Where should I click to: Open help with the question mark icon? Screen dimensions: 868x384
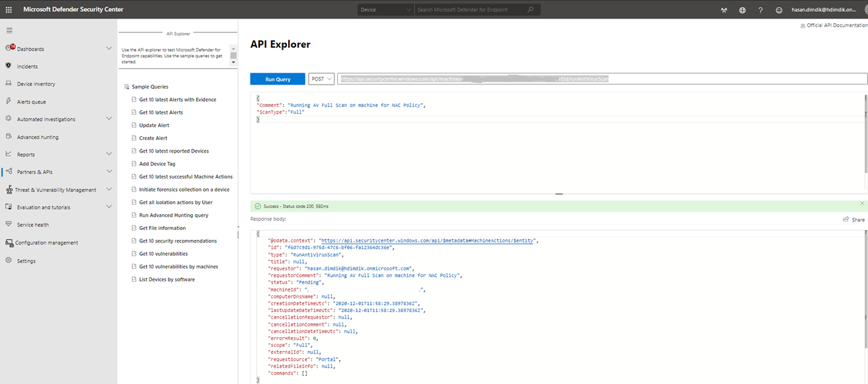point(761,10)
